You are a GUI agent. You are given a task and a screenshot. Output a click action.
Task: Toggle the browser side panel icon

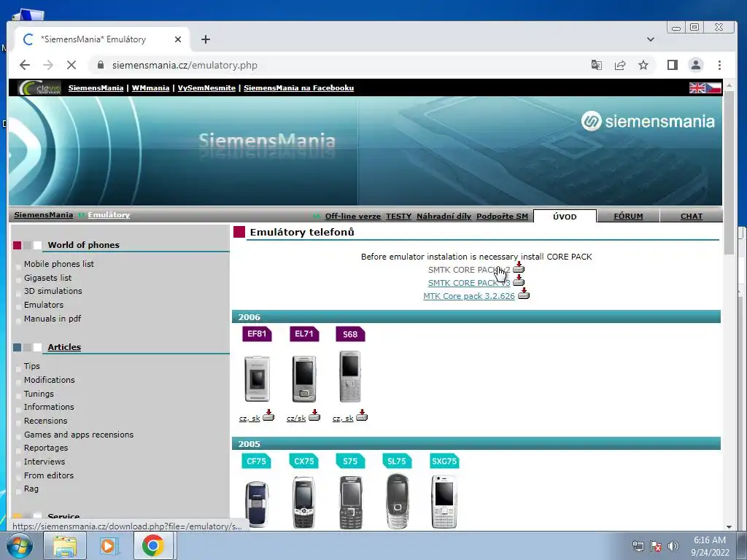pos(672,65)
